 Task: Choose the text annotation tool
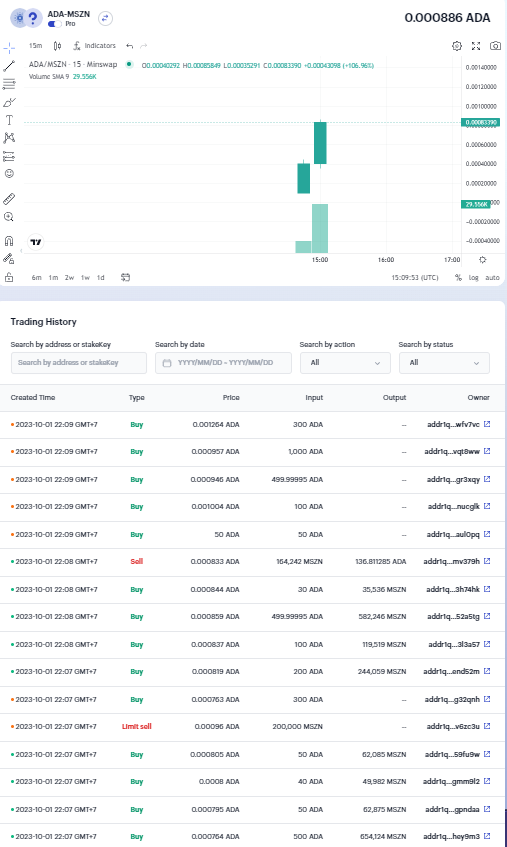(9, 120)
